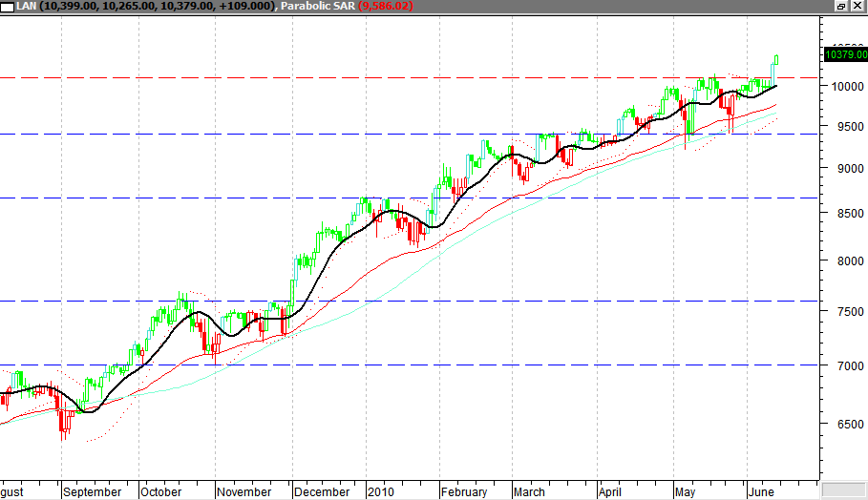Click the March label on time axis
Screen dimensions: 868x500
click(530, 492)
